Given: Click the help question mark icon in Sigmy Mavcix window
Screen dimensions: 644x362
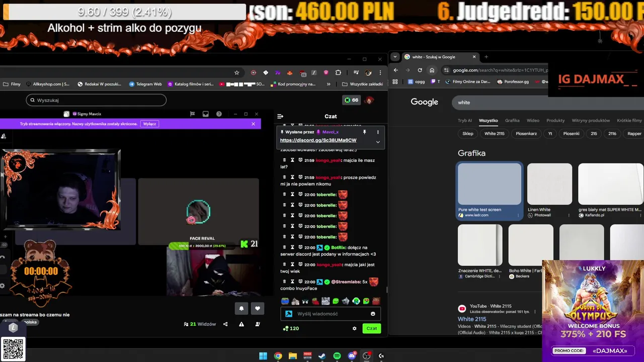Looking at the screenshot, I should tap(219, 114).
